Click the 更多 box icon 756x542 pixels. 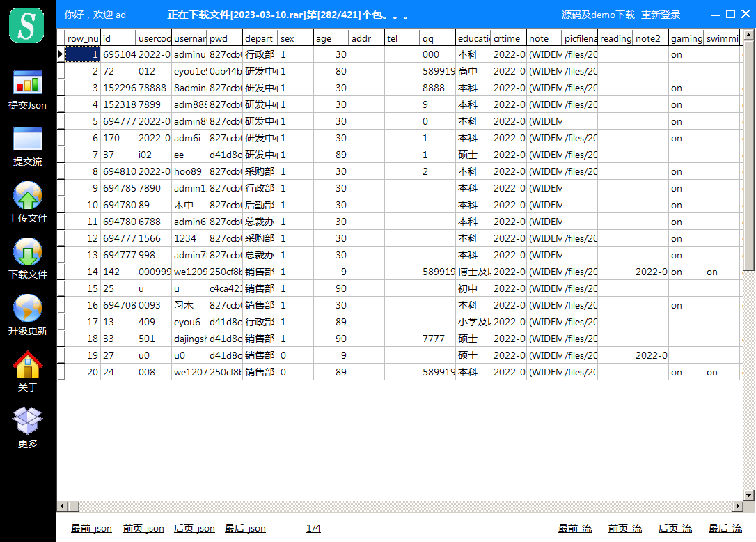click(27, 421)
